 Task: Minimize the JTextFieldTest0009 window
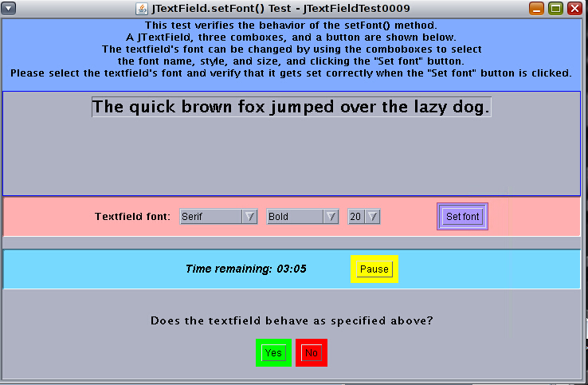tap(537, 9)
